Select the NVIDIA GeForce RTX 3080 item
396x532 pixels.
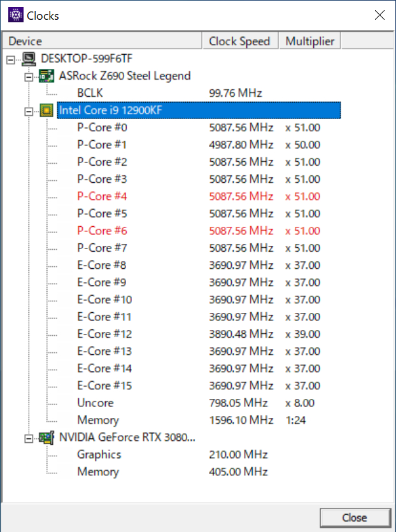(x=127, y=437)
